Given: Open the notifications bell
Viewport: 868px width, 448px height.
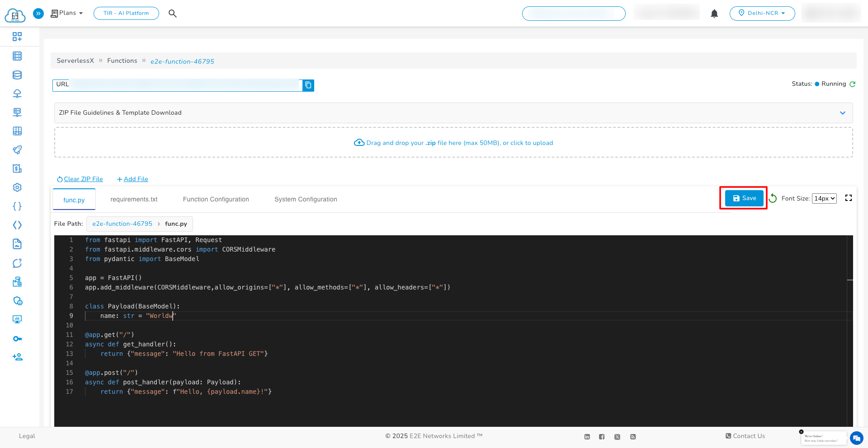Looking at the screenshot, I should pyautogui.click(x=714, y=14).
